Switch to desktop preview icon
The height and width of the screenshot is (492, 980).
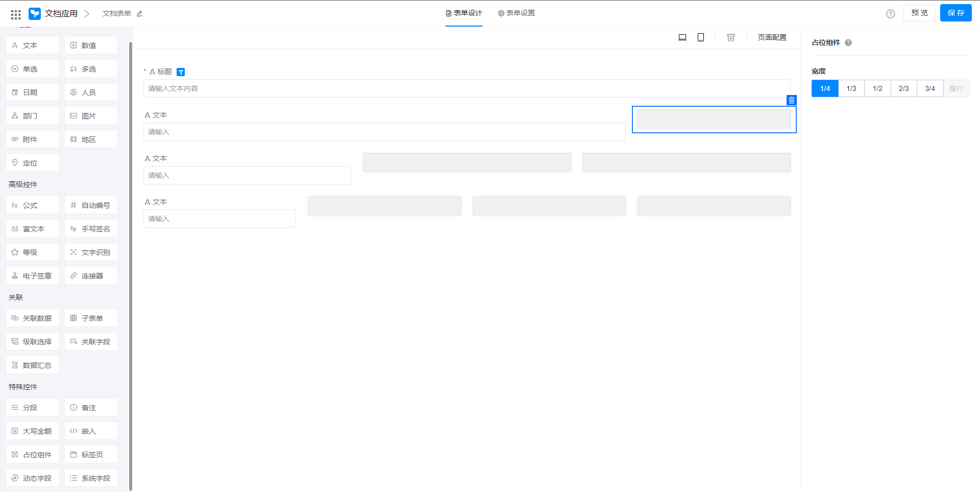point(682,37)
